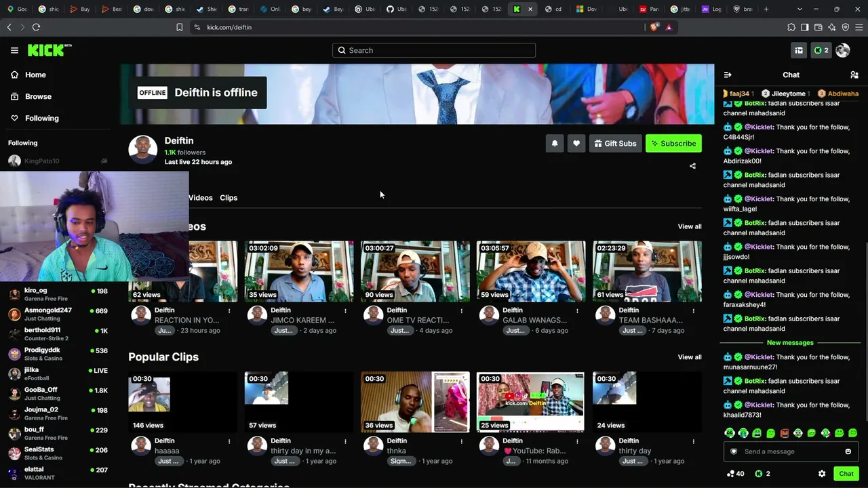Open options menu for REACTION IN YO... video
This screenshot has width=868, height=488.
click(229, 311)
